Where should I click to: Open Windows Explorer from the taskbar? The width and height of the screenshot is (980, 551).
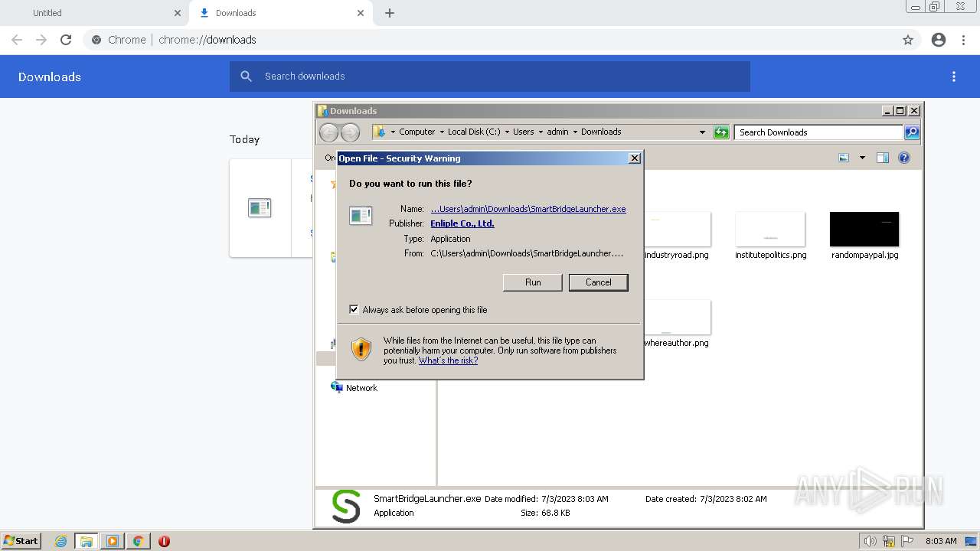pos(87,541)
